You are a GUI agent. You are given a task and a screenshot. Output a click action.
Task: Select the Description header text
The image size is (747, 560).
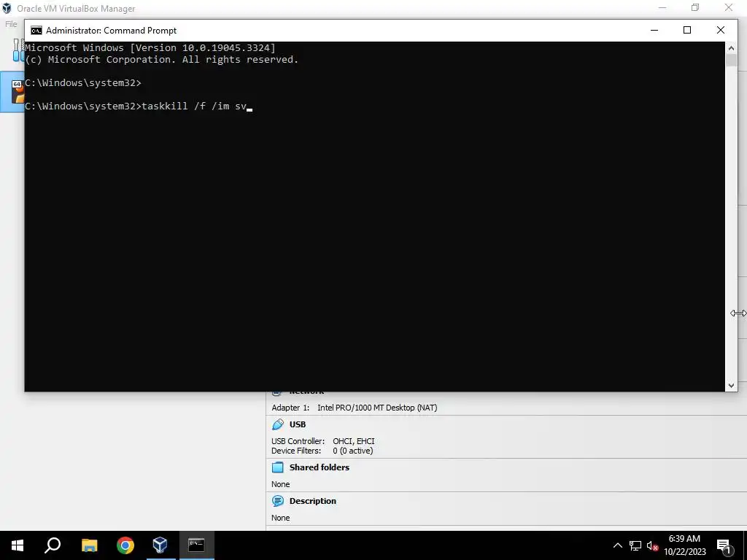(312, 501)
